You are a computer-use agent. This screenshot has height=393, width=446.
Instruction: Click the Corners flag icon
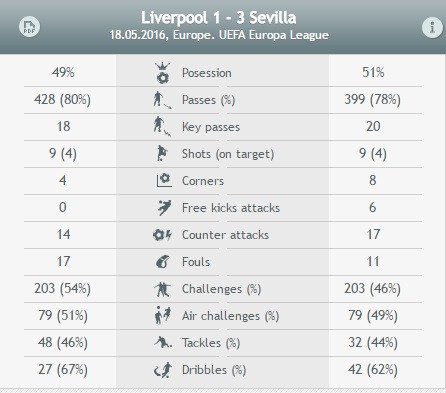[x=164, y=180]
